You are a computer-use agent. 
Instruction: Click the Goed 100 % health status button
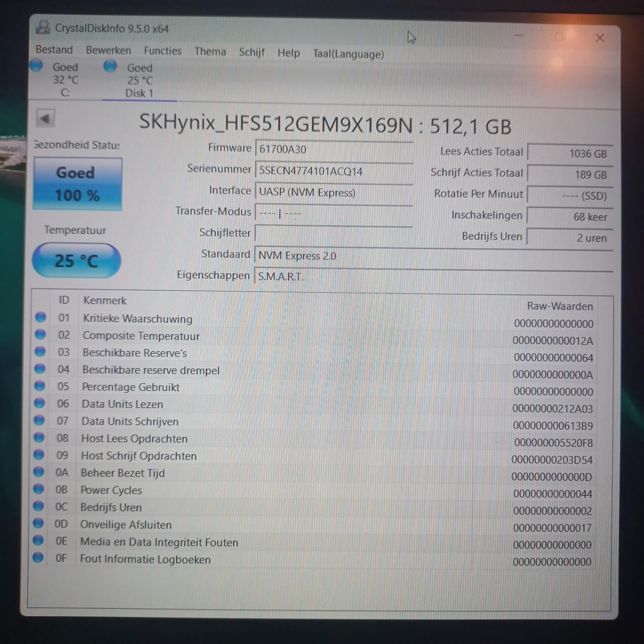click(x=77, y=184)
